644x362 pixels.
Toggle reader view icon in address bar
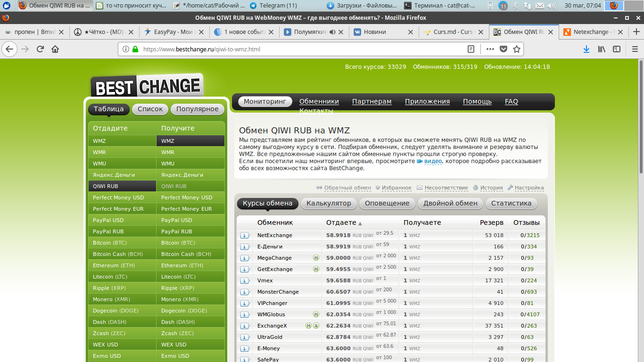(x=471, y=49)
